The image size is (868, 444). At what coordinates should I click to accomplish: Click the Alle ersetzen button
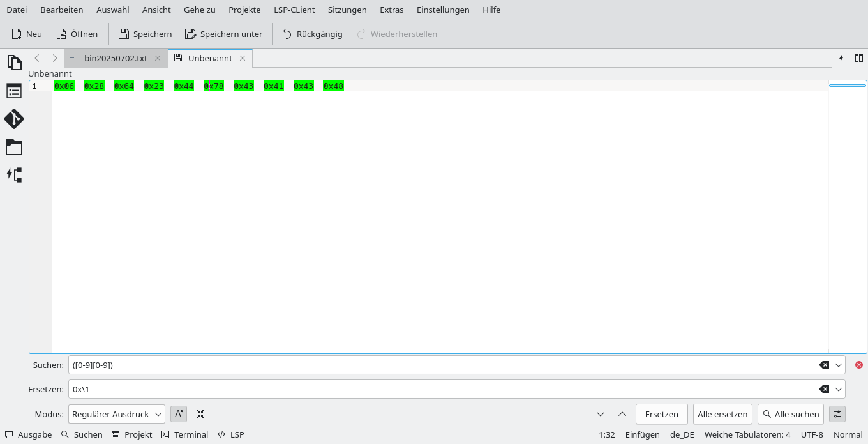[x=722, y=414]
